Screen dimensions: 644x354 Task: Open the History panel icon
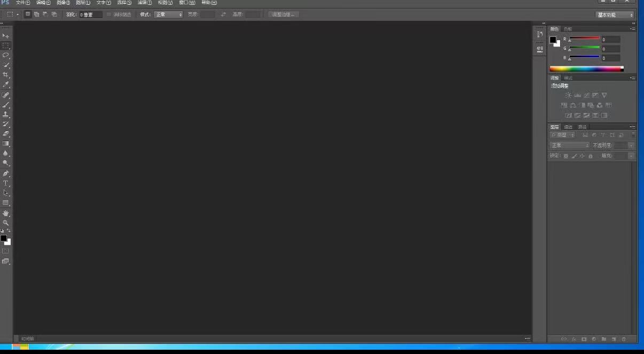click(540, 34)
